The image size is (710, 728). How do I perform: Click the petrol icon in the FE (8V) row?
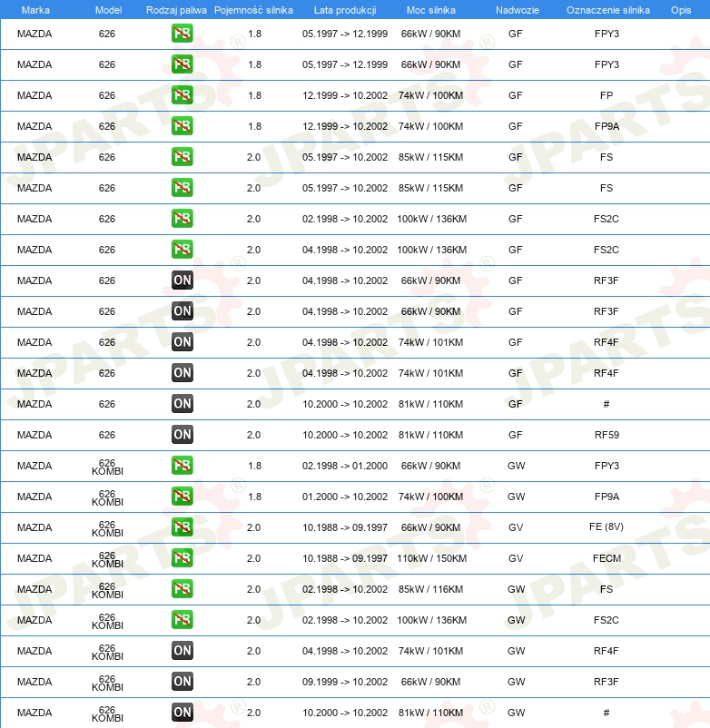[182, 527]
